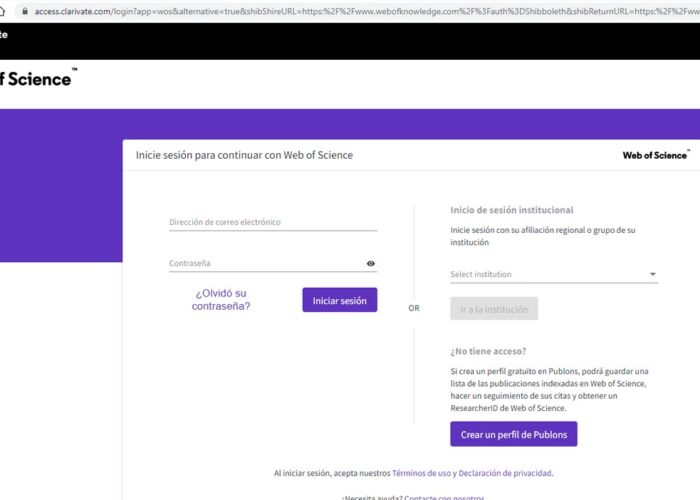700x500 pixels.
Task: Click the Iniciar sesión button
Action: coord(340,300)
